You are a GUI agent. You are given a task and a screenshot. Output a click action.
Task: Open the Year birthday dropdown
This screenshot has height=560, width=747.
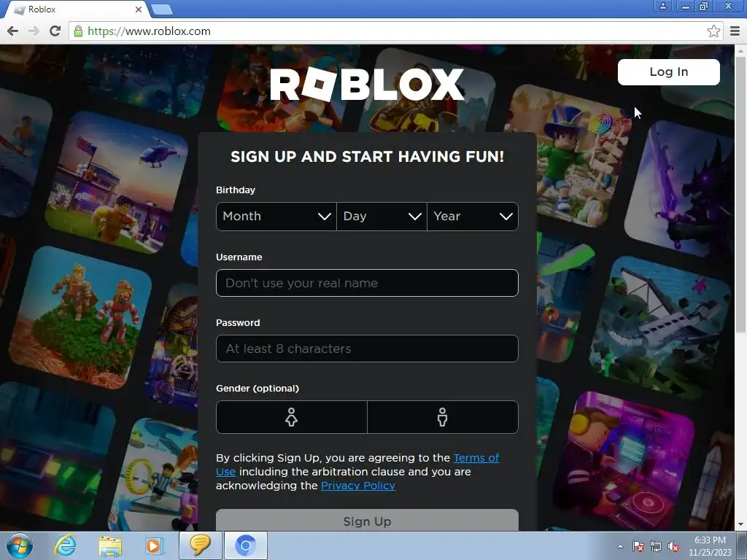473,216
